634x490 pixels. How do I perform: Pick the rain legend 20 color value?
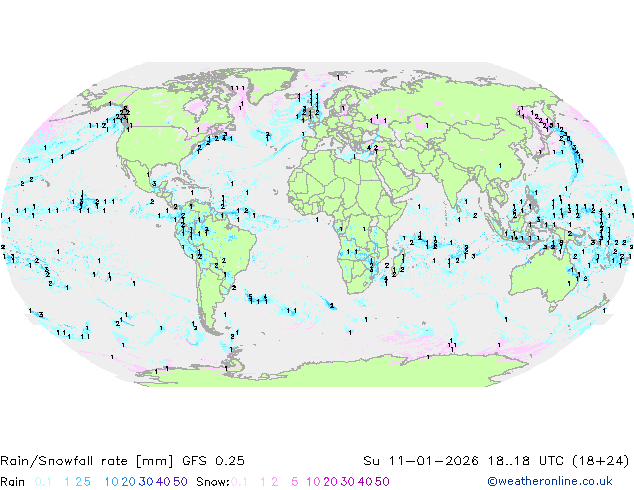pos(128,482)
